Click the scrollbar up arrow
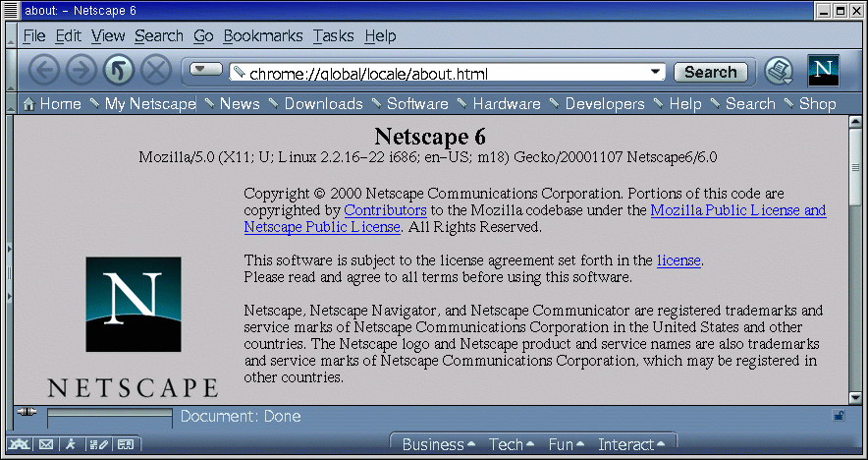Viewport: 868px width, 460px height. 855,122
